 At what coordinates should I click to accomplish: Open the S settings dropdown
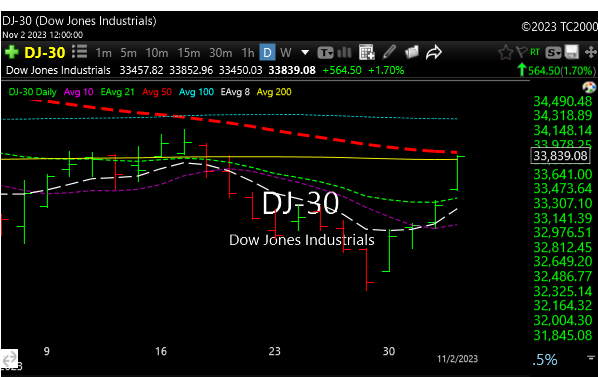click(x=553, y=53)
